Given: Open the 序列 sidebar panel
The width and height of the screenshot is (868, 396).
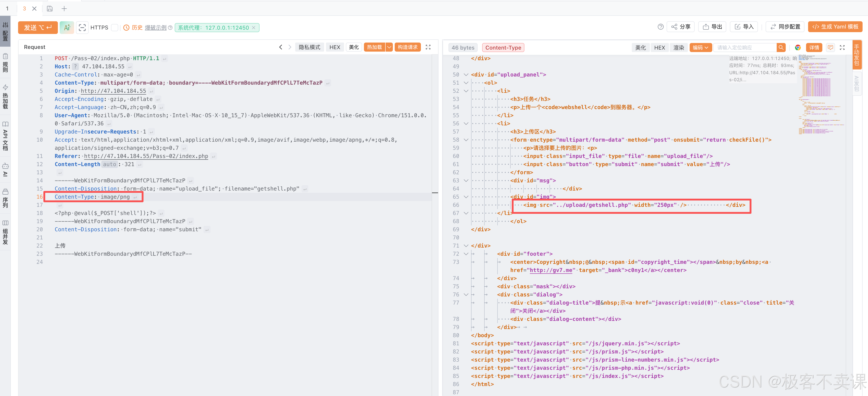Looking at the screenshot, I should pyautogui.click(x=5, y=198).
